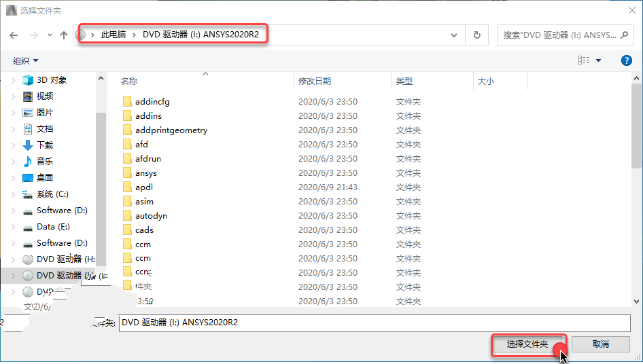Click the afd folder icon
The image size is (643, 364).
pyautogui.click(x=127, y=144)
